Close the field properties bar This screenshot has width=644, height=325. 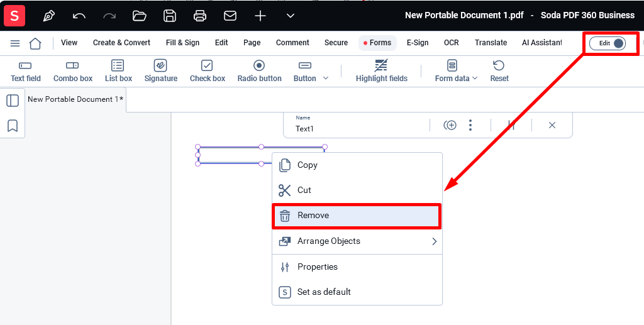(552, 125)
